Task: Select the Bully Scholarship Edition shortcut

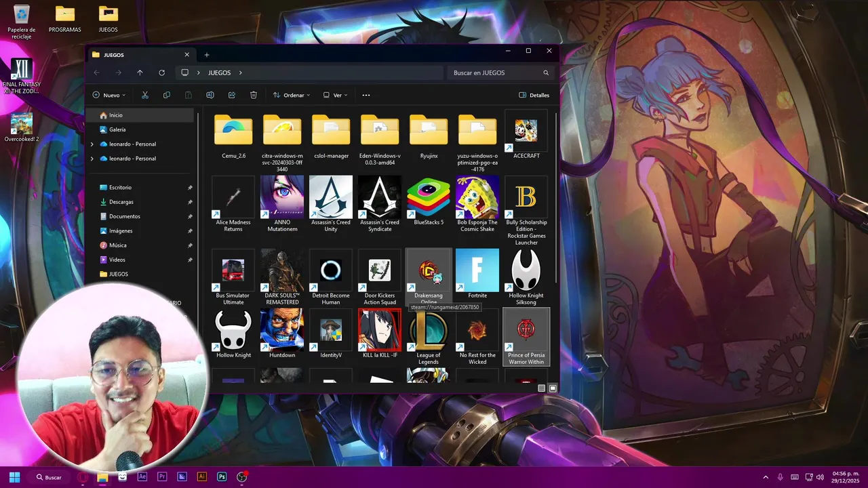Action: tap(526, 211)
